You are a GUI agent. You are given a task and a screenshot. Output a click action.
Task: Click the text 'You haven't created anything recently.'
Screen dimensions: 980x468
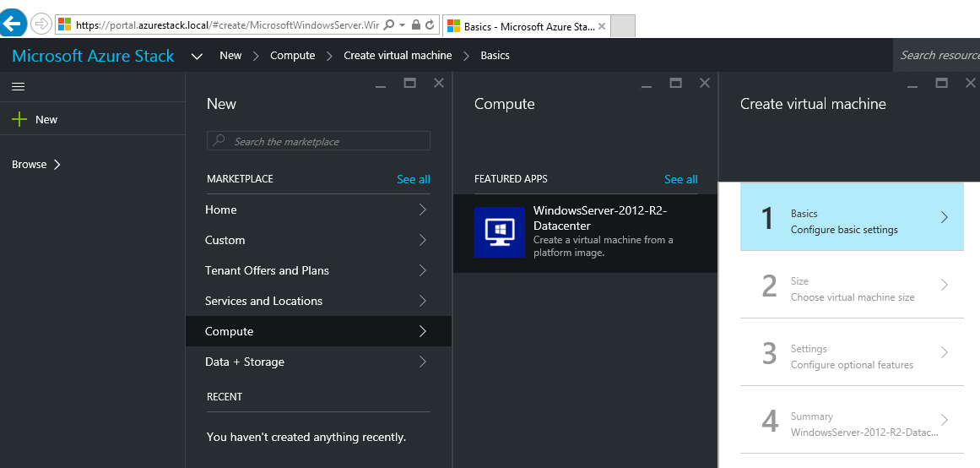pos(306,438)
